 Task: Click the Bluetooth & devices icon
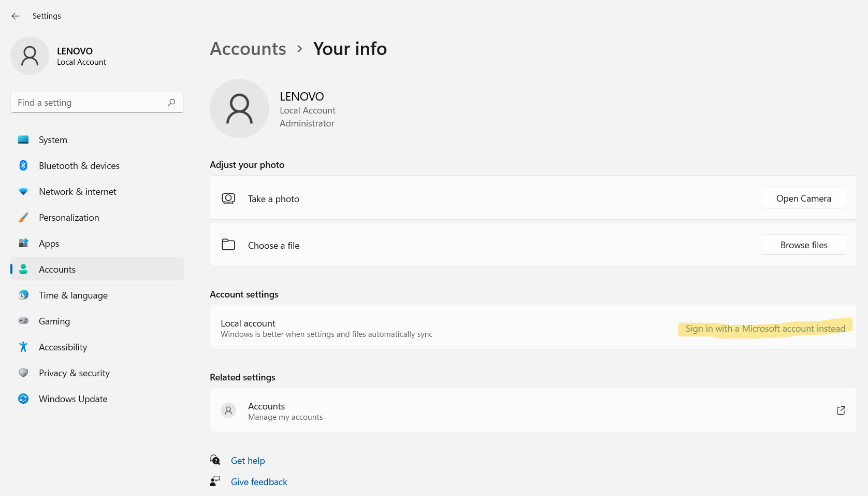pos(23,165)
